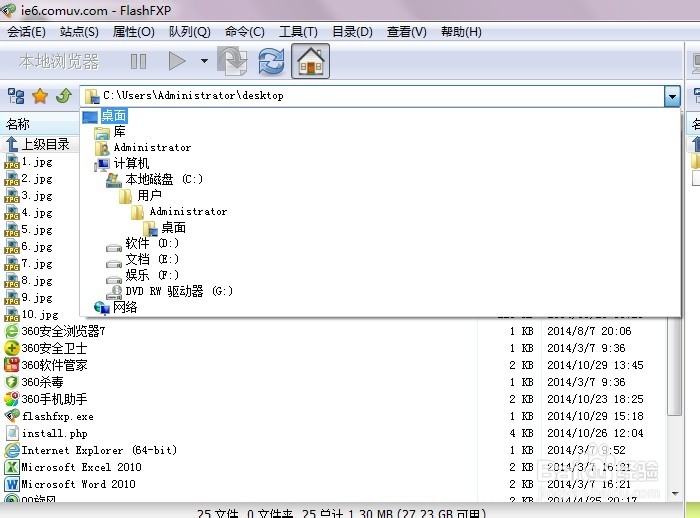Click the scrollbar down arrow

click(x=675, y=493)
